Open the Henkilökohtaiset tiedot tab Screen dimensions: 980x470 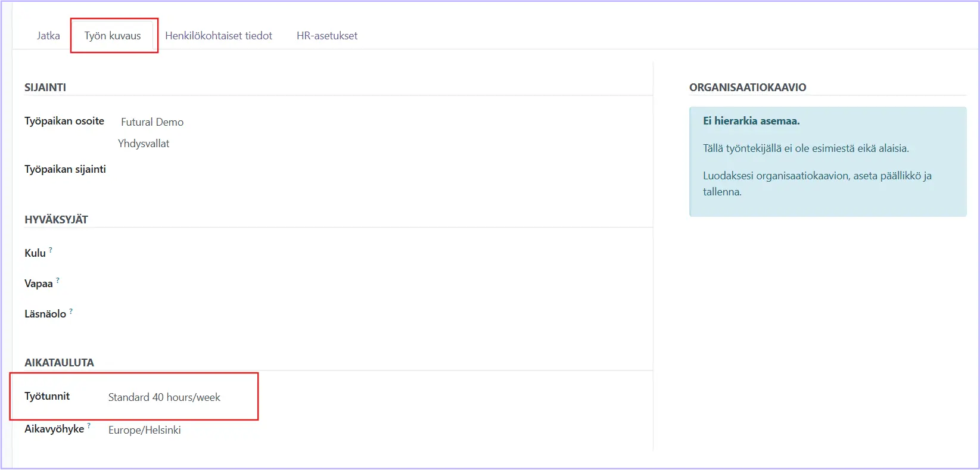(x=218, y=36)
